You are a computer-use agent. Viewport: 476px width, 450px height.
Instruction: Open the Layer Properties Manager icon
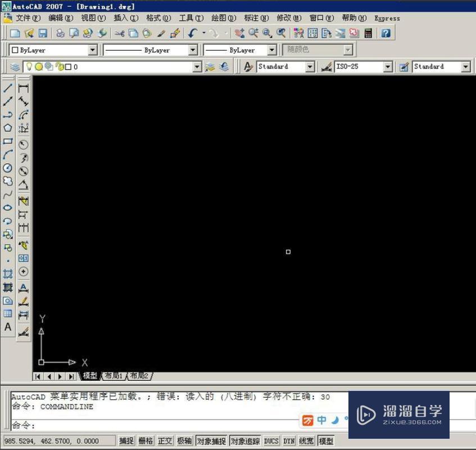[x=15, y=67]
